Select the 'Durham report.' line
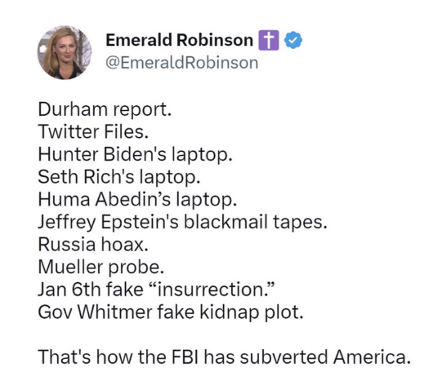 point(105,110)
